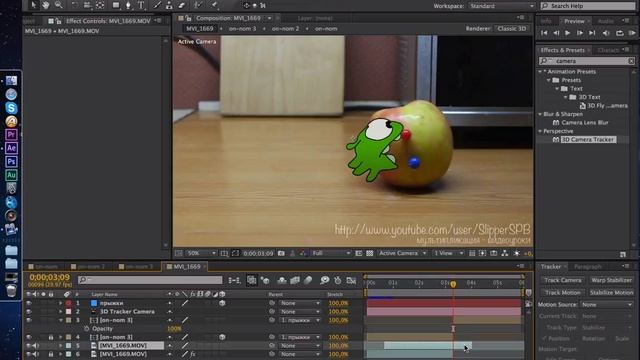This screenshot has width=640, height=360.
Task: Click the timeline current-time indicator
Action: (453, 284)
